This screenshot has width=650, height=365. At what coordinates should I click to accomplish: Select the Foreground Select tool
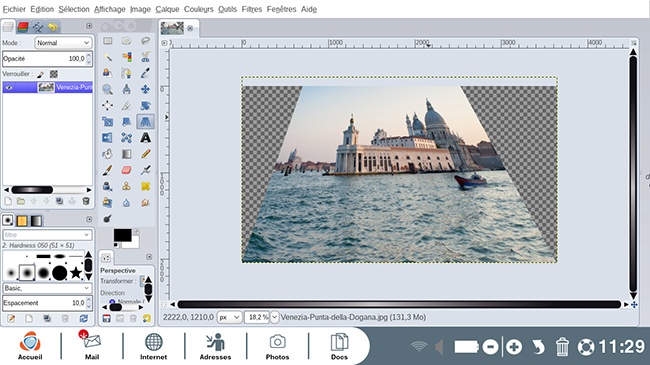point(108,73)
